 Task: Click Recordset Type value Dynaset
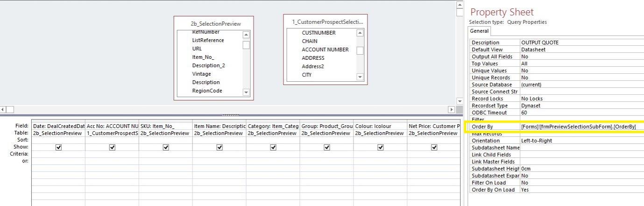click(582, 106)
